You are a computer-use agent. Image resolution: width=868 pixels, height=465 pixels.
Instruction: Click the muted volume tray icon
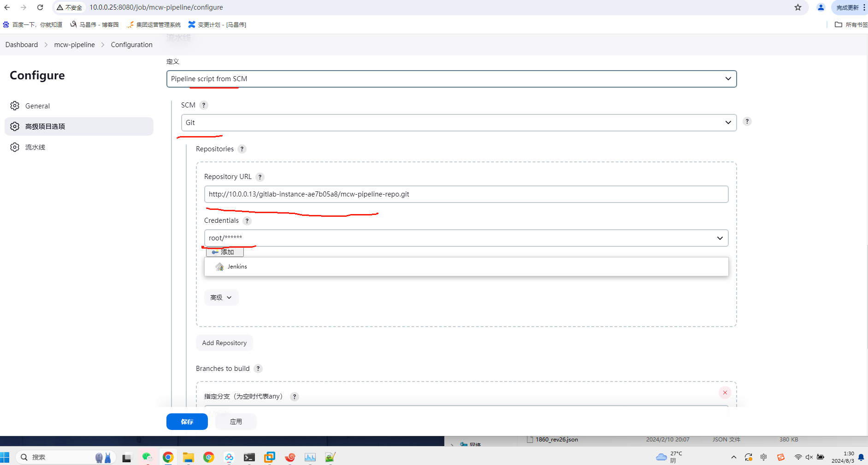coord(809,457)
